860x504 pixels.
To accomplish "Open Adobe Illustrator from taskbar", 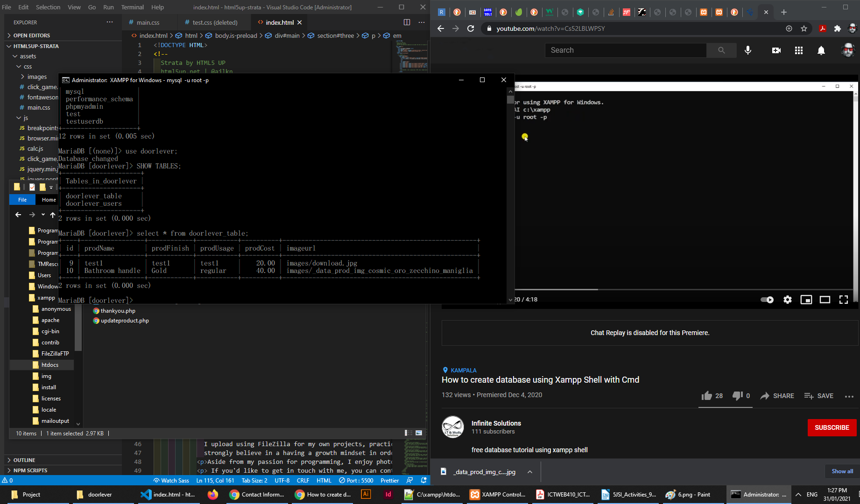I will point(366,495).
